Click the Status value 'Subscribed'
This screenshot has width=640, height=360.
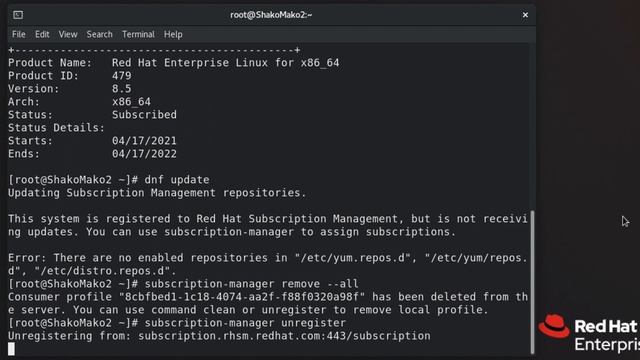coord(144,115)
